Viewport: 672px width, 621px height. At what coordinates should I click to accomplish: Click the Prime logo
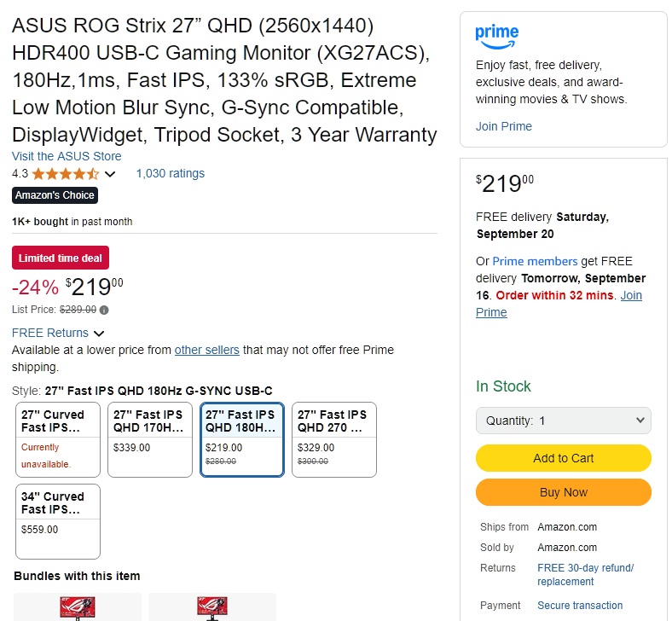(x=496, y=37)
